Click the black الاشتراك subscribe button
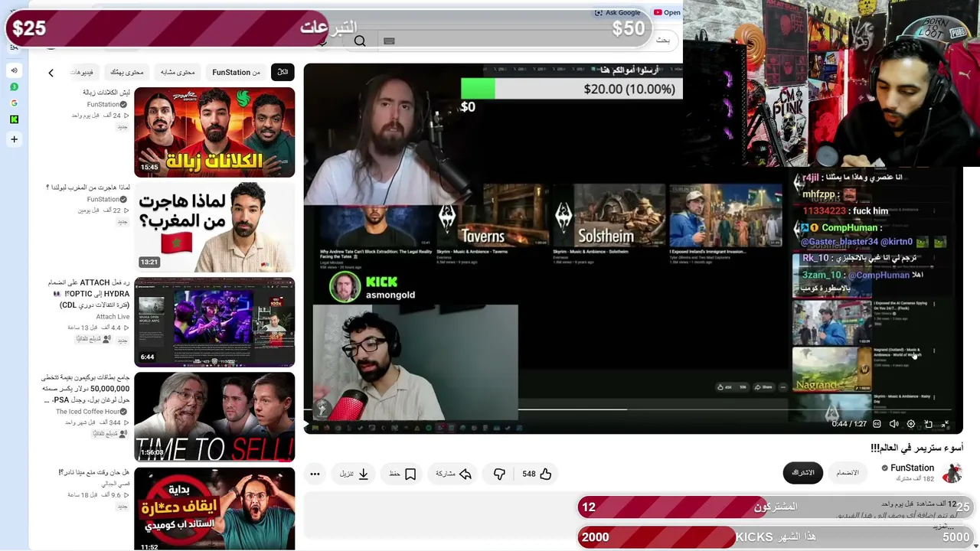980x551 pixels. pos(802,473)
